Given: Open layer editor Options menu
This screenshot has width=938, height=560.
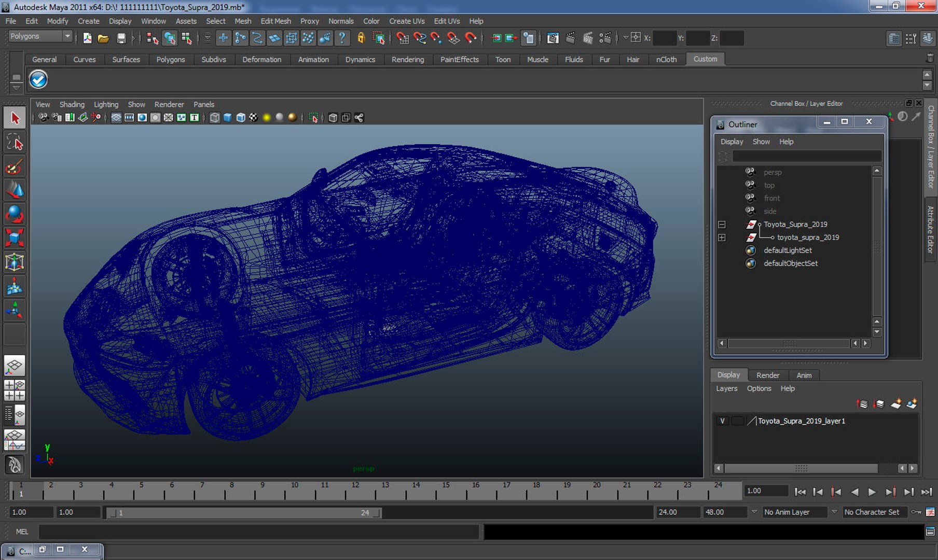Looking at the screenshot, I should point(759,388).
